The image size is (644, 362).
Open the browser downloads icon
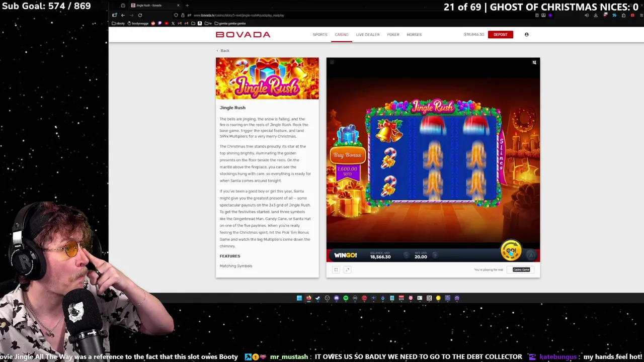pos(596,15)
